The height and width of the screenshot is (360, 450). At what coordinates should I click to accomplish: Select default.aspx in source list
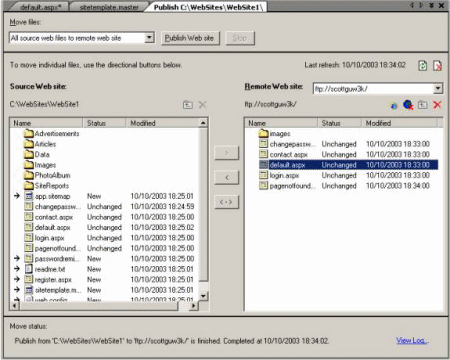[48, 227]
